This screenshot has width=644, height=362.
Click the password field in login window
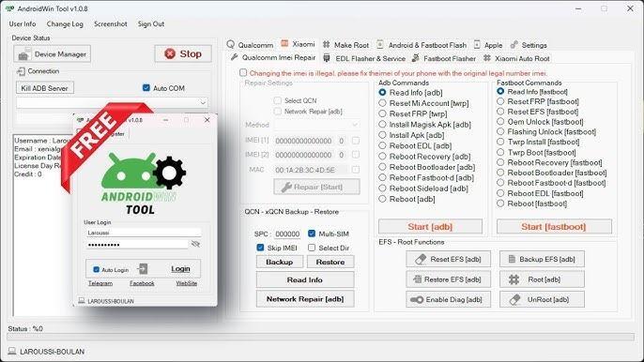coord(137,245)
